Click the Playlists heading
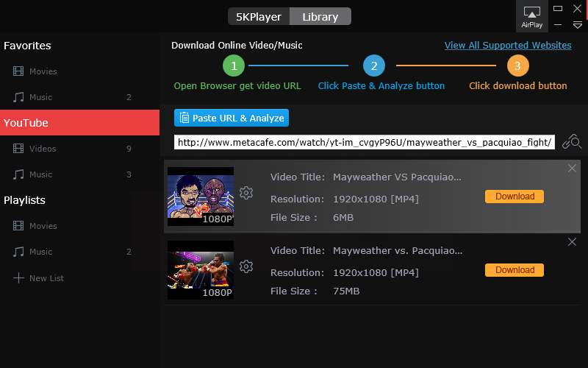The width and height of the screenshot is (588, 368). tap(24, 200)
